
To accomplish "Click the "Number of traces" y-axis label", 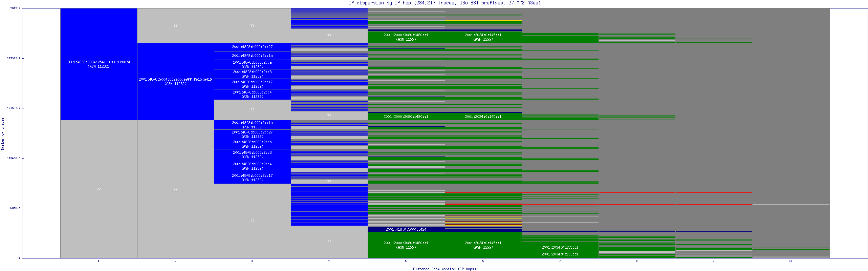I will tap(2, 133).
